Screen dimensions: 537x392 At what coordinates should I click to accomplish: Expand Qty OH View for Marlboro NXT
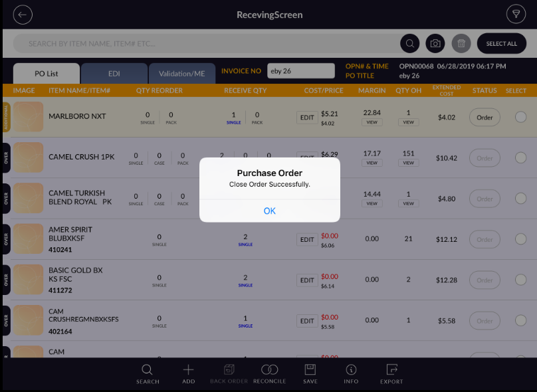(x=408, y=122)
